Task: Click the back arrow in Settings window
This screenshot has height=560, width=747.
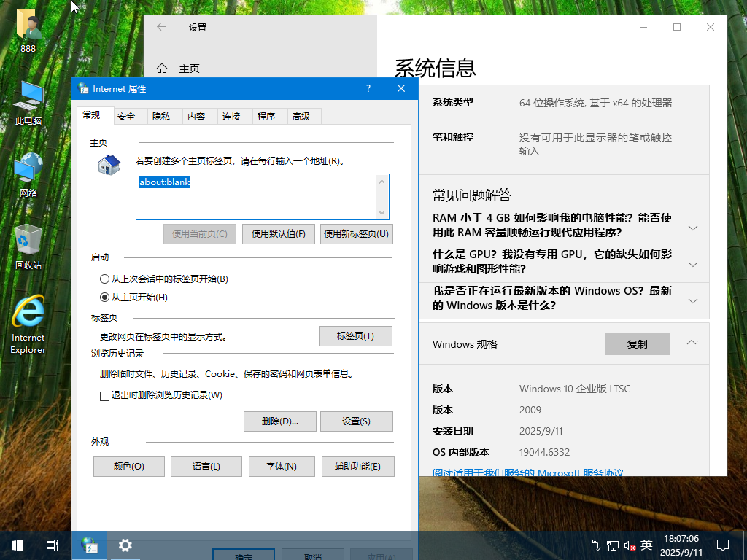Action: (x=160, y=27)
